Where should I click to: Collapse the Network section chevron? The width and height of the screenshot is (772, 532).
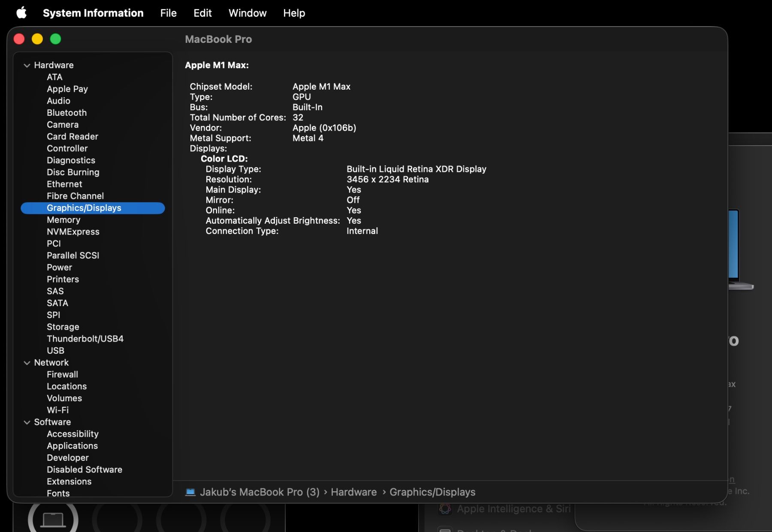[x=27, y=363]
